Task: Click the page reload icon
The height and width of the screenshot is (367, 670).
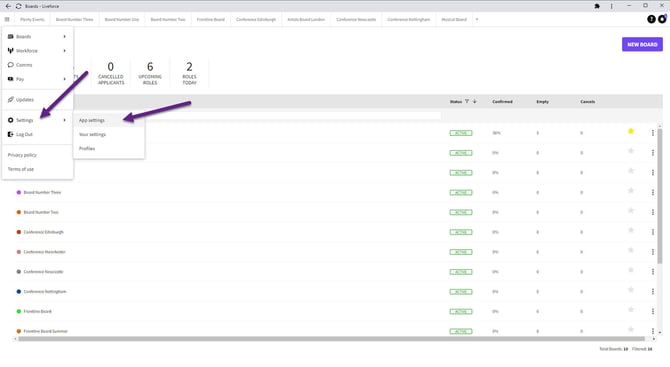Action: (18, 6)
